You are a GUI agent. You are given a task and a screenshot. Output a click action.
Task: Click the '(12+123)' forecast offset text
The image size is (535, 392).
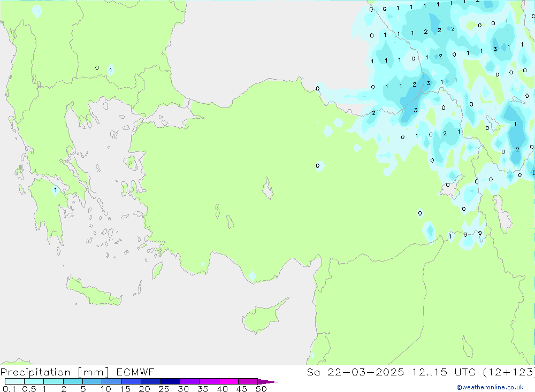pos(509,372)
